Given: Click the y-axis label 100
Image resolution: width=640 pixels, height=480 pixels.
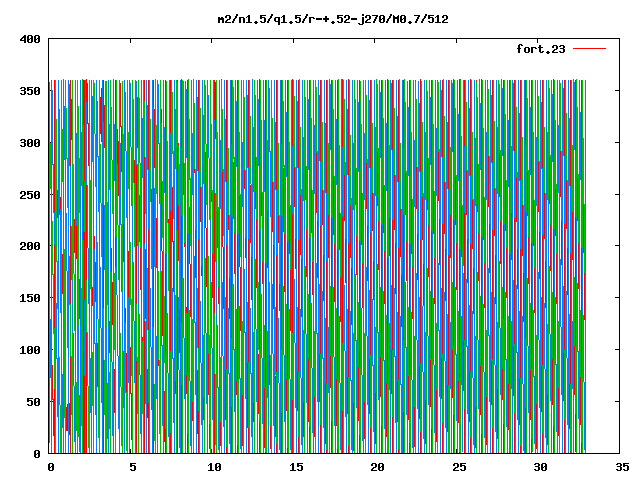Looking at the screenshot, I should 30,350.
